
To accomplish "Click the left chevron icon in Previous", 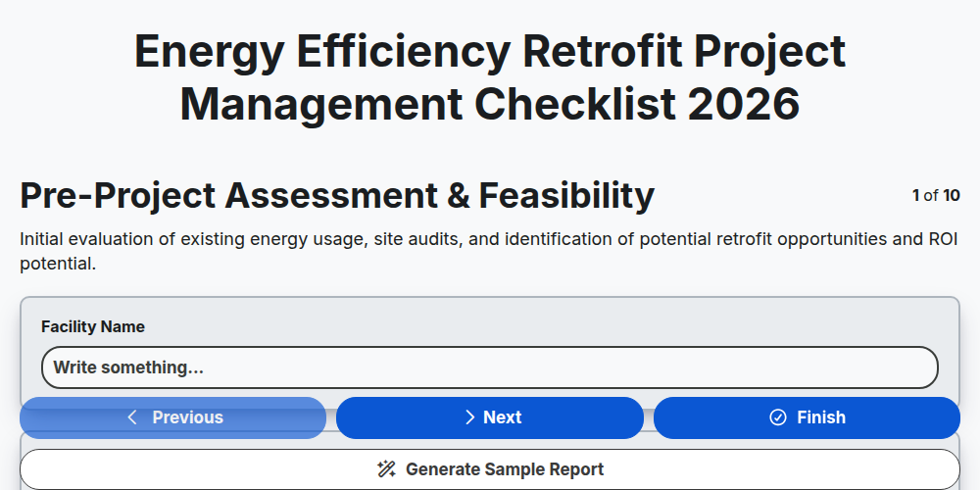I will [132, 417].
